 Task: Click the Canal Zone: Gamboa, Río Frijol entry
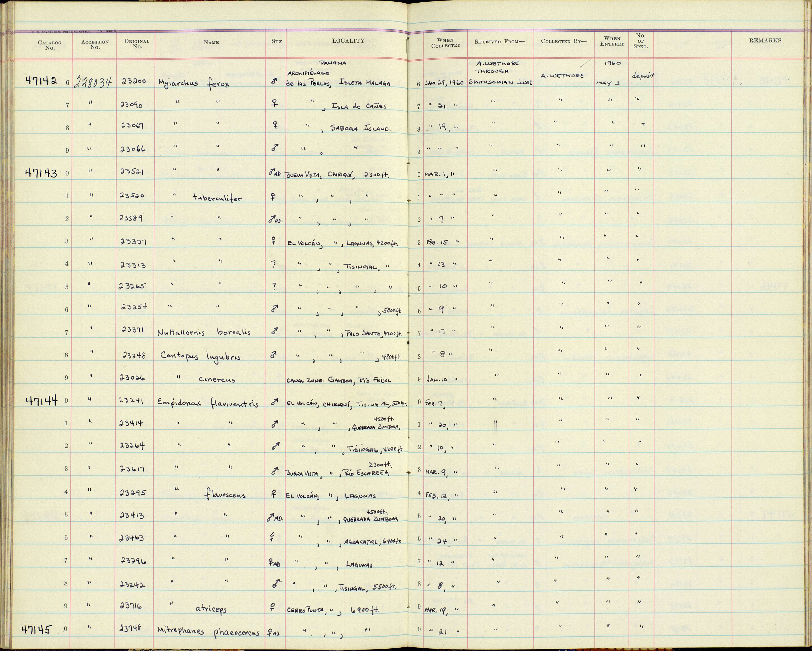[339, 380]
